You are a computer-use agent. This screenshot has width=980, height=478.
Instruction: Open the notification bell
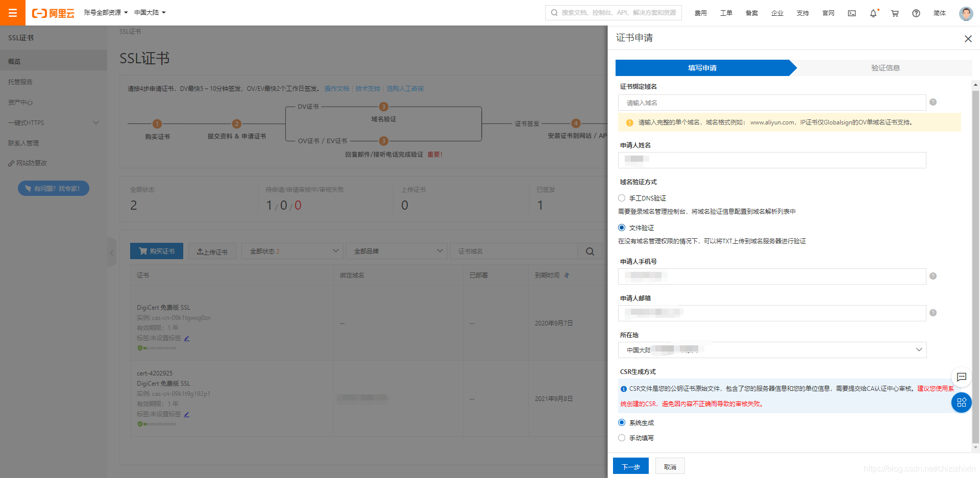click(873, 13)
